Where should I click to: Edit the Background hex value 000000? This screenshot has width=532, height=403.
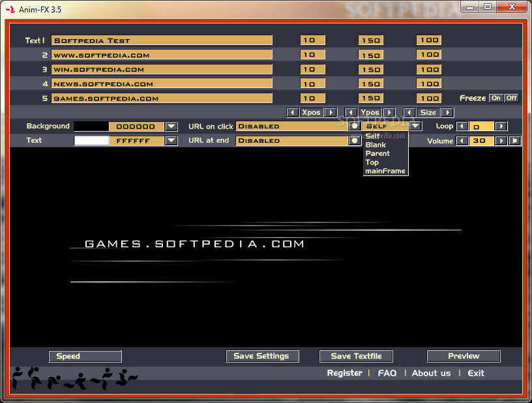point(136,127)
